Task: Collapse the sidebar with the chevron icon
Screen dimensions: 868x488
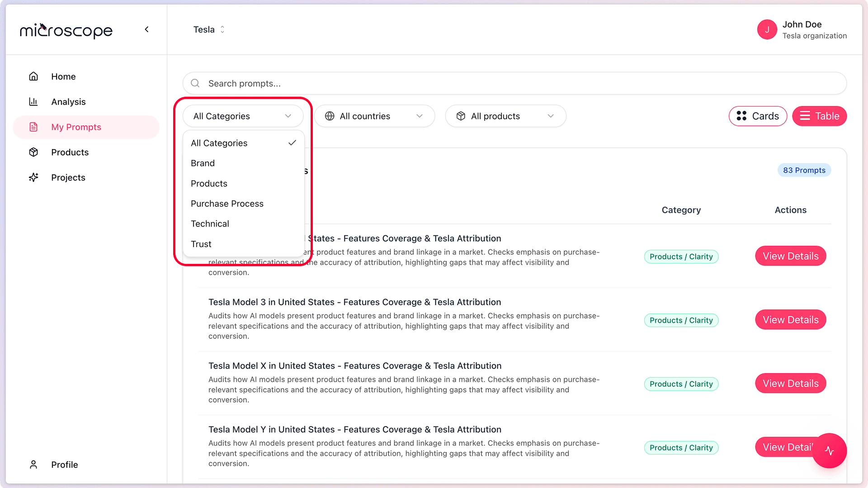Action: 146,29
